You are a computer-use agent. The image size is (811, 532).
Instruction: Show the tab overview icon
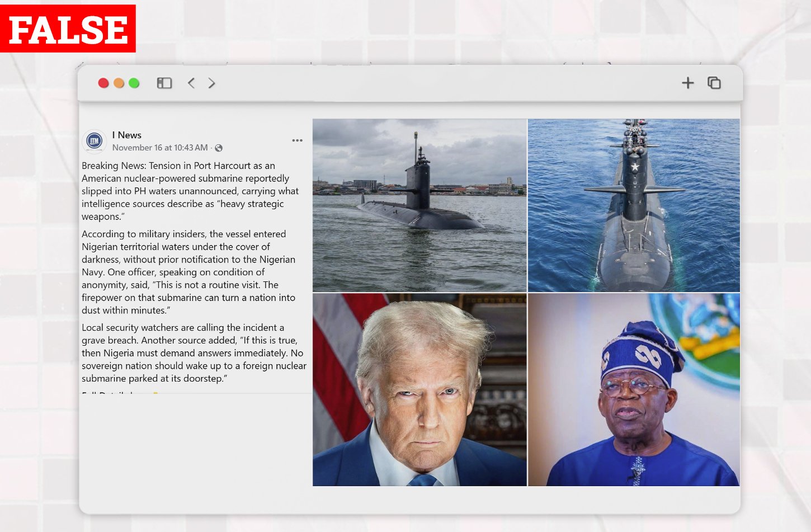coord(714,83)
